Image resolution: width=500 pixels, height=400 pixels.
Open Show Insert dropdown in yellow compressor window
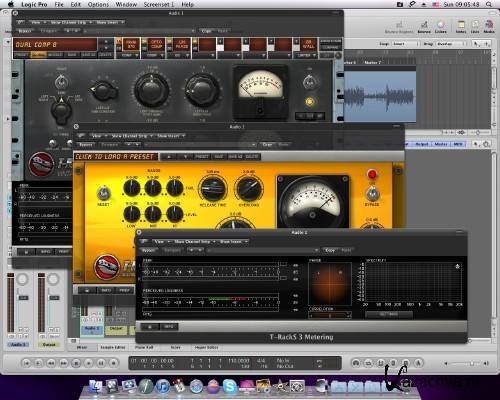click(171, 136)
